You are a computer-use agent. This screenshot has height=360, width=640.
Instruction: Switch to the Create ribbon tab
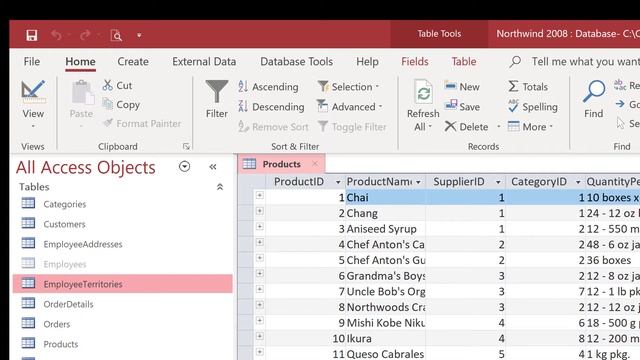133,62
